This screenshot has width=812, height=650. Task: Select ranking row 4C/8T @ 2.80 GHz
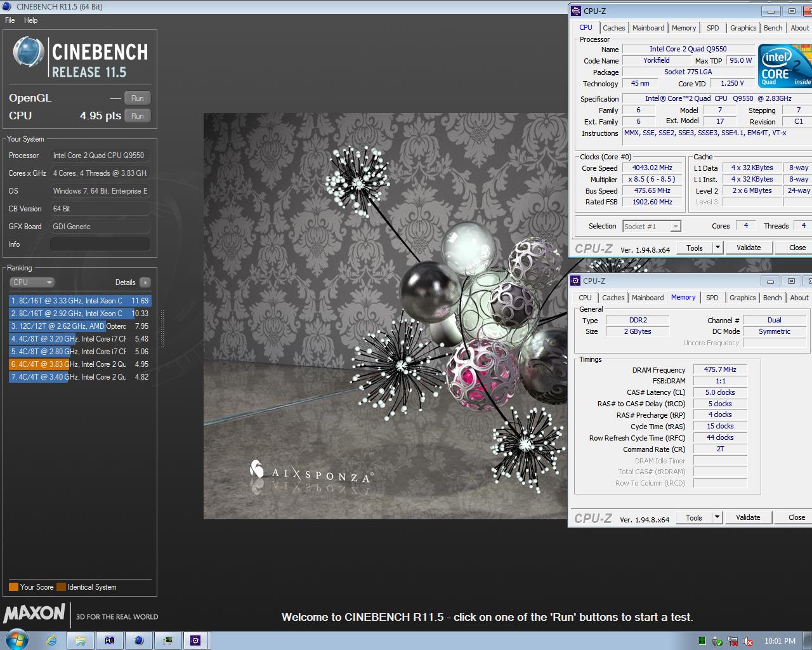tap(80, 352)
